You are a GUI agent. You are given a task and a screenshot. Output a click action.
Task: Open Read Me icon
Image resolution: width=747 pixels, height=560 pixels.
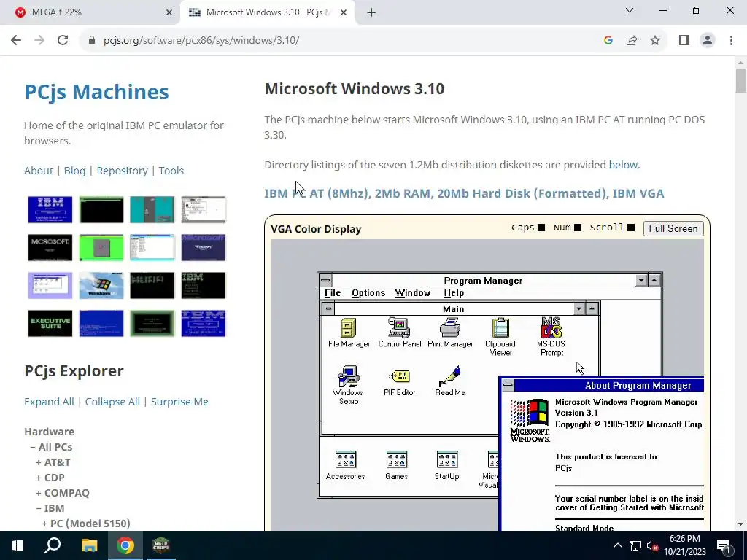(449, 381)
